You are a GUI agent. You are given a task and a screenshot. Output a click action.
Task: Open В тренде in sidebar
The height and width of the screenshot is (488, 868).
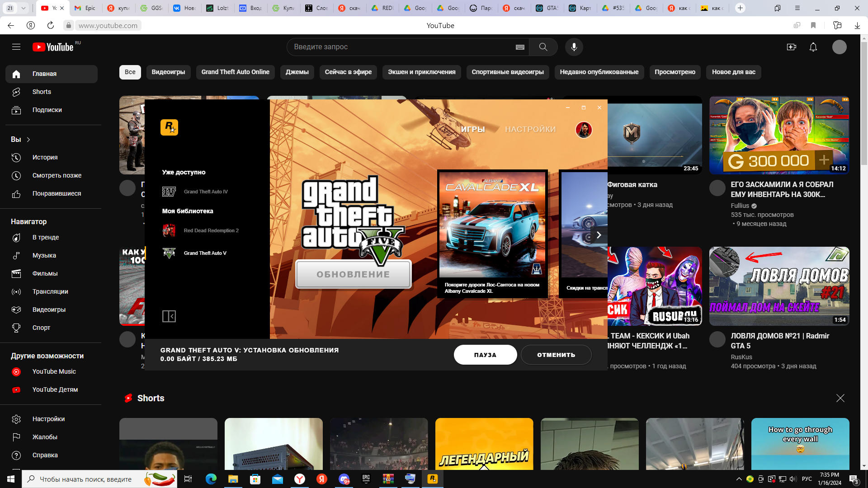pos(52,238)
